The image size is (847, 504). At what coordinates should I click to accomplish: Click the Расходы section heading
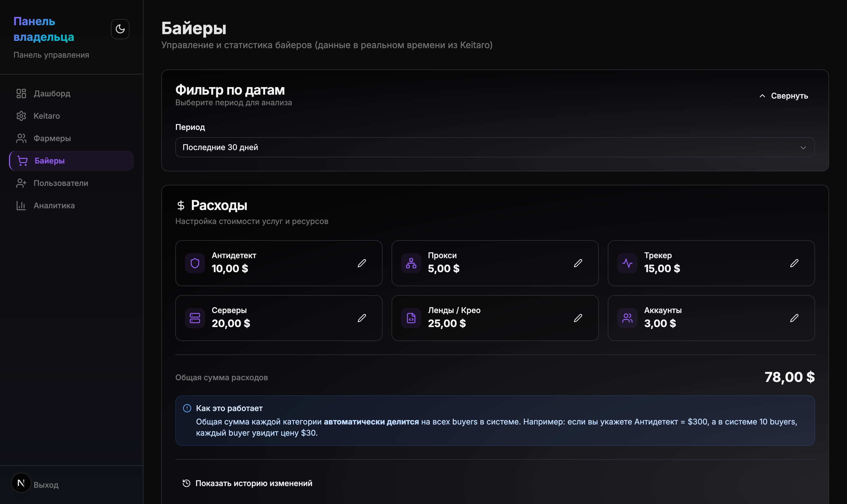point(219,206)
